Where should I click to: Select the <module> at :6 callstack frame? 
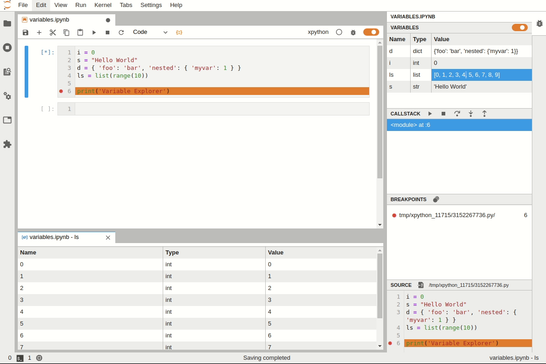point(459,125)
